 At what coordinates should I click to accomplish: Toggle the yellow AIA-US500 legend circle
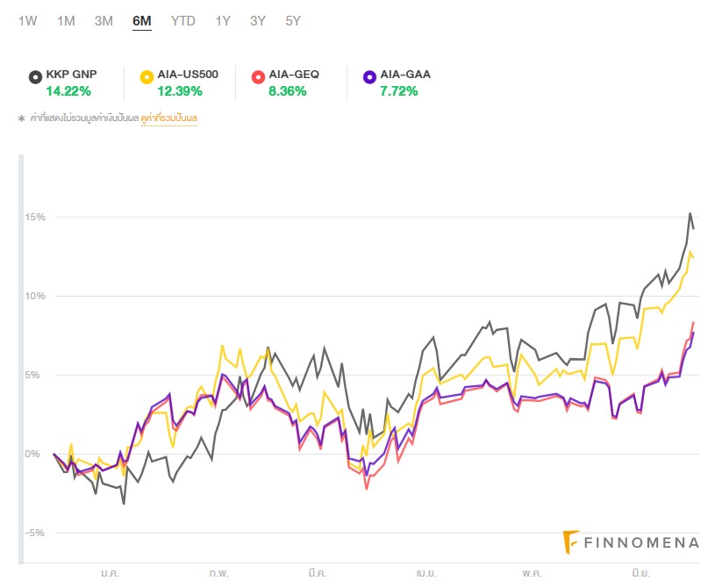coord(147,76)
